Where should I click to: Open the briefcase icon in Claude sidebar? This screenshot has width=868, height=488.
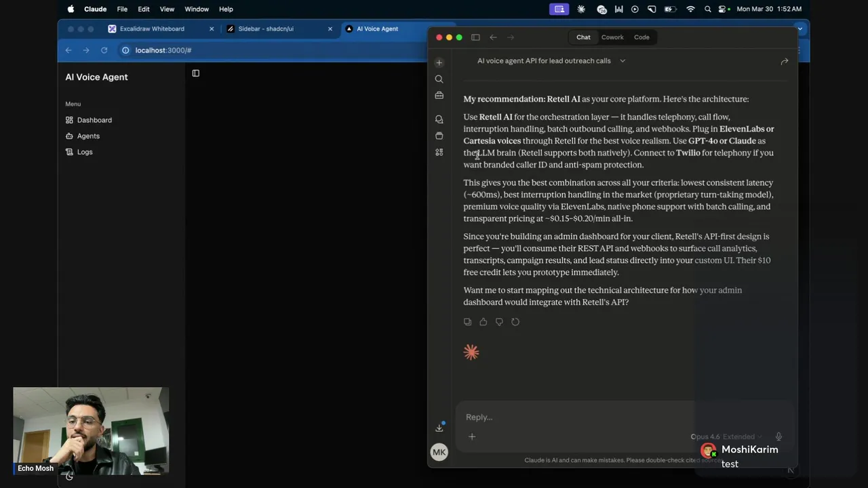tap(439, 96)
